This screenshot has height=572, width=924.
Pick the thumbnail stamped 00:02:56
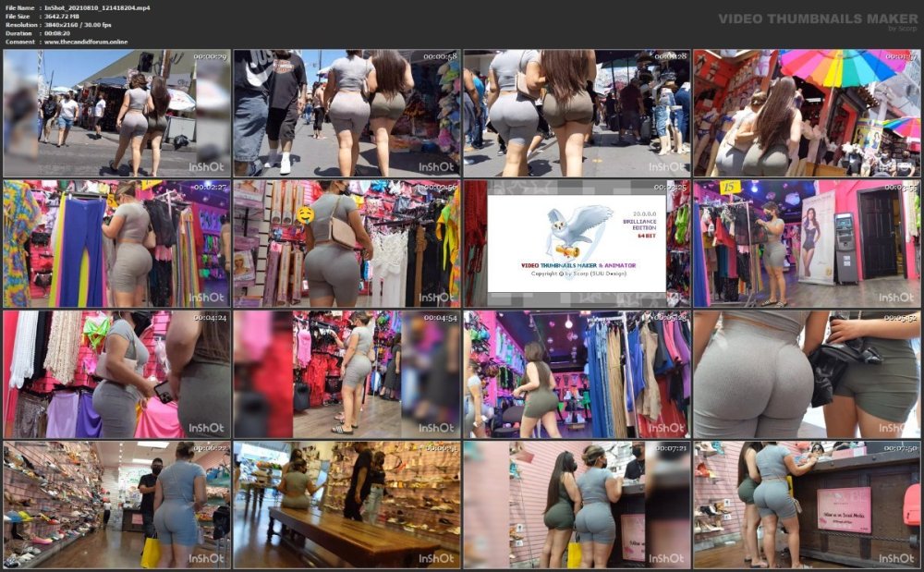(x=346, y=244)
